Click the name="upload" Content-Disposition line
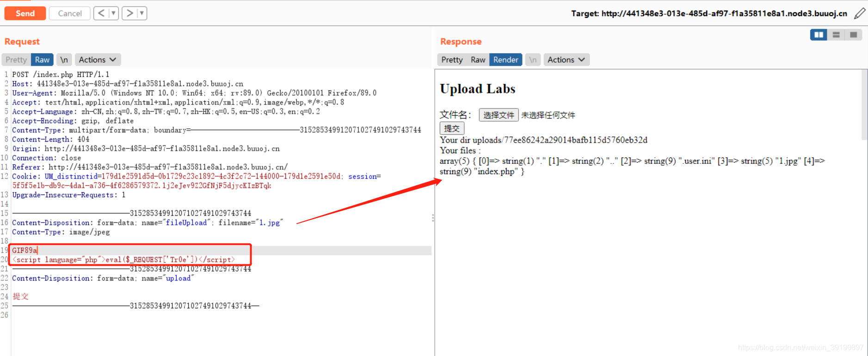The width and height of the screenshot is (868, 356). pyautogui.click(x=103, y=278)
